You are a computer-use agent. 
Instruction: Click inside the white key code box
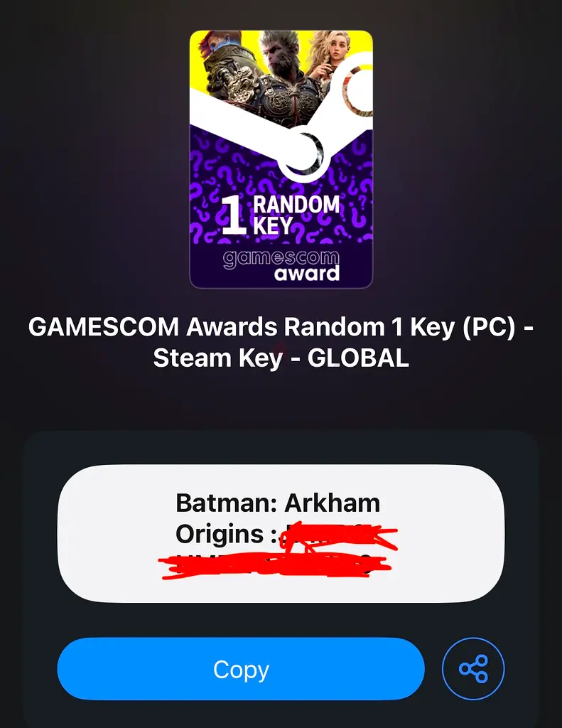pyautogui.click(x=281, y=533)
